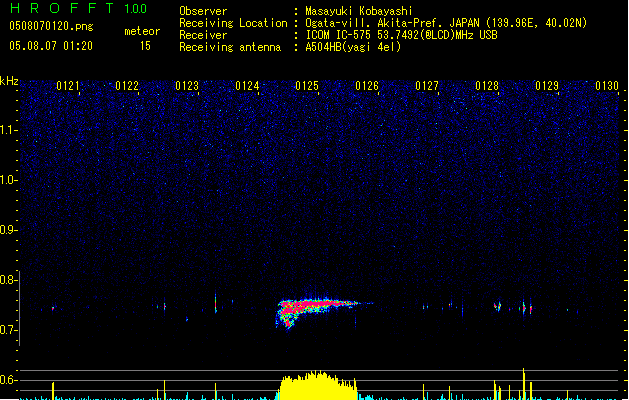Viewport: 629px width, 400px height.
Task: Click the meteor count label
Action: (142, 31)
